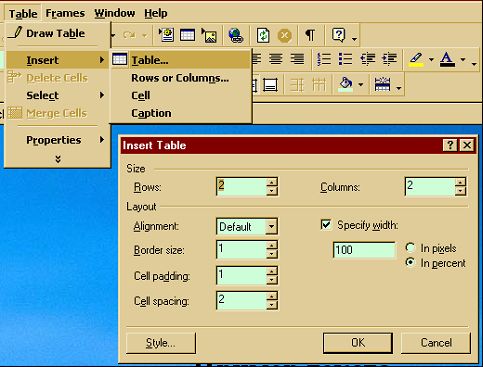Click the Insert Table toolbar icon
This screenshot has height=367, width=483.
click(x=187, y=35)
